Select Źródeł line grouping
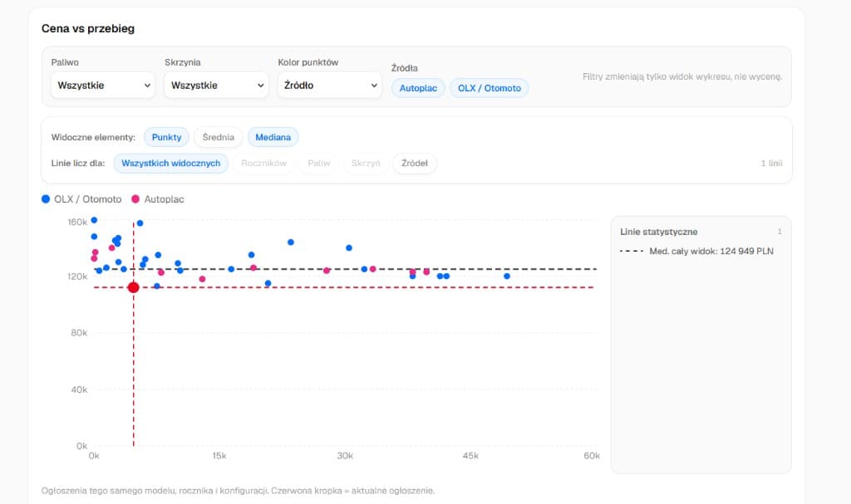This screenshot has width=851, height=504. (415, 164)
